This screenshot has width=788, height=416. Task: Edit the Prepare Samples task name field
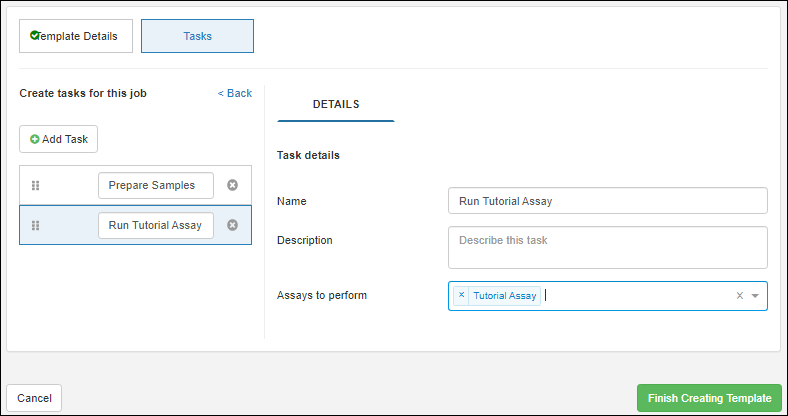[155, 185]
